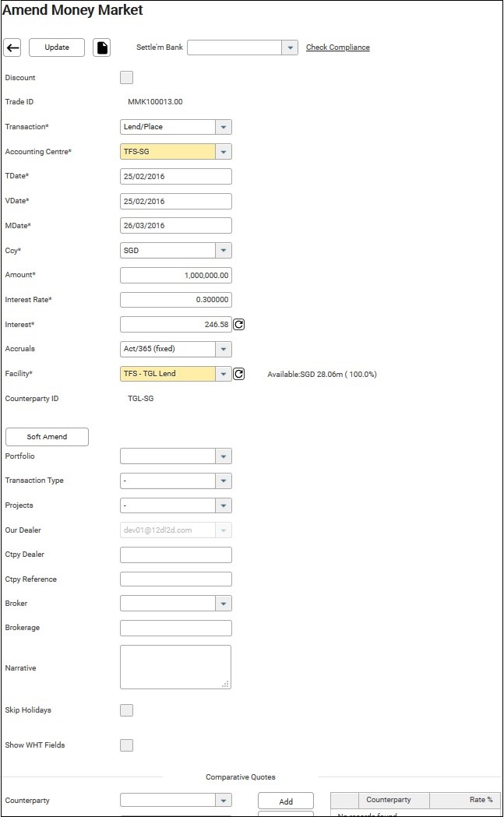Refresh the Facility availability icon

pyautogui.click(x=238, y=374)
